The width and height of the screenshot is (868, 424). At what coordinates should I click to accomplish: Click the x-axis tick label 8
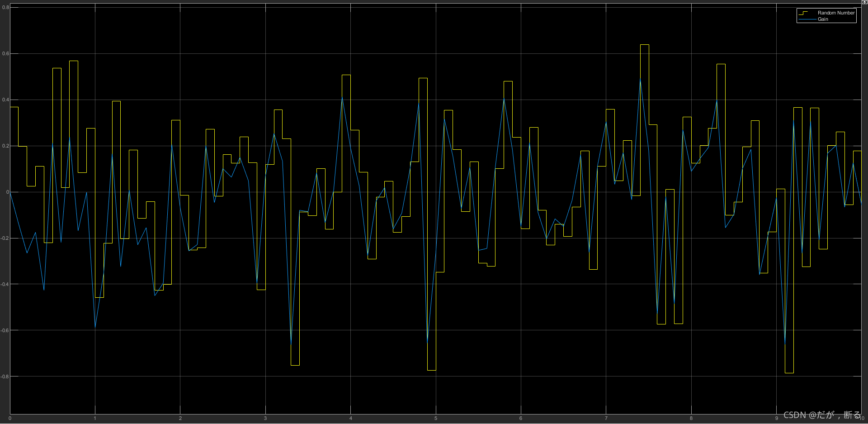point(691,418)
